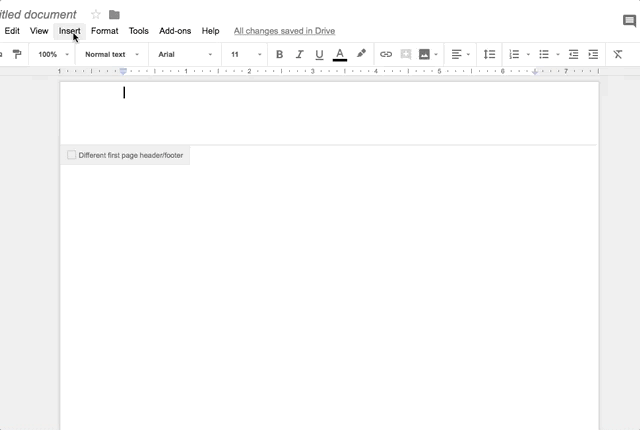640x430 pixels.
Task: Open the Edit menu
Action: point(12,31)
